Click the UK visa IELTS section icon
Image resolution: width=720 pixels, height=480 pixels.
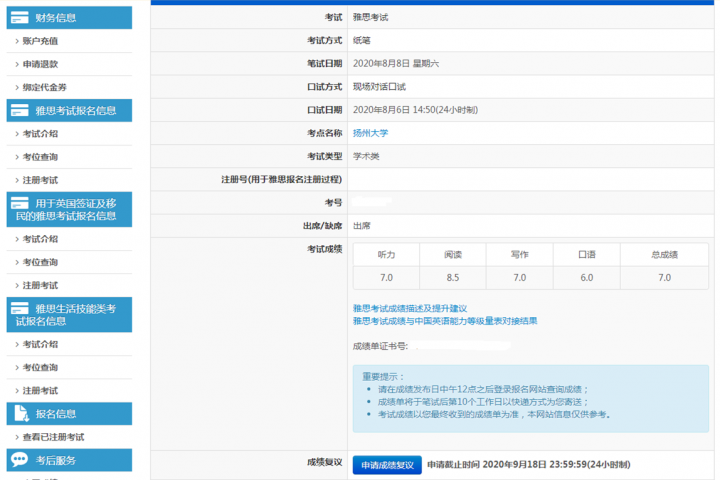point(19,209)
